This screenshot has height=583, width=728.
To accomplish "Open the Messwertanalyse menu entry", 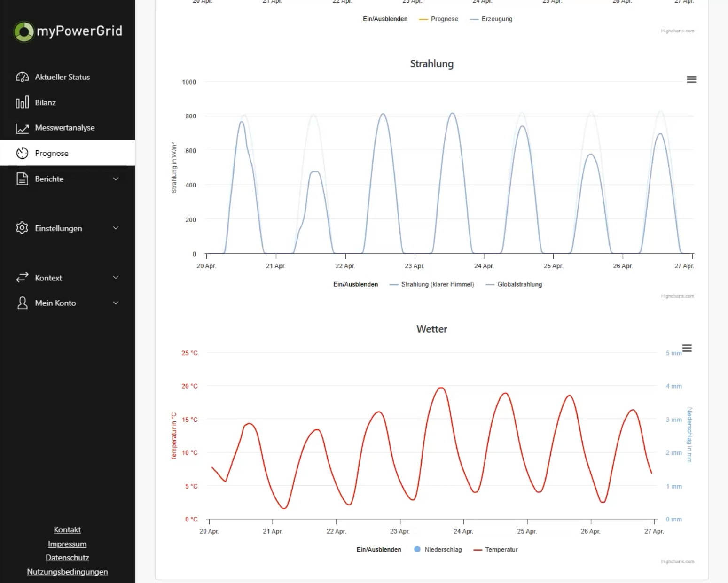I will (68, 128).
